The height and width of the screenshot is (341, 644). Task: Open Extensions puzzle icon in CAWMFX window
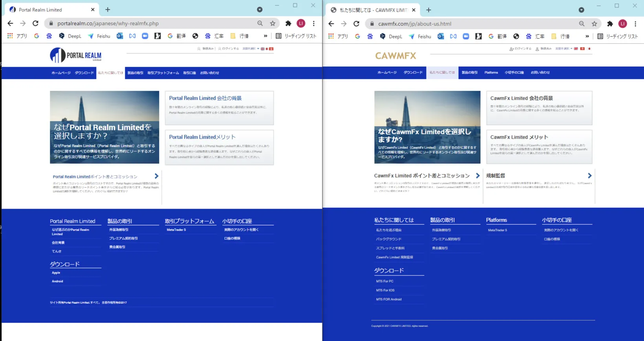click(610, 24)
